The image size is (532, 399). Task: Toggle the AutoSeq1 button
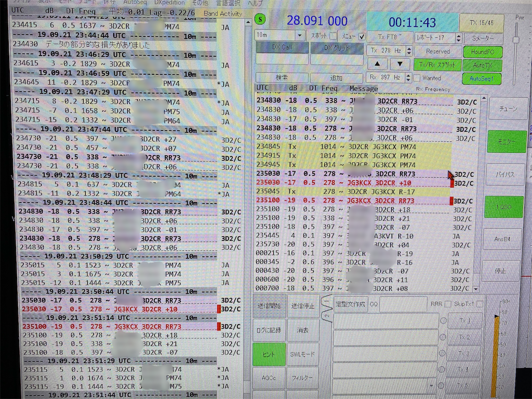pos(482,79)
